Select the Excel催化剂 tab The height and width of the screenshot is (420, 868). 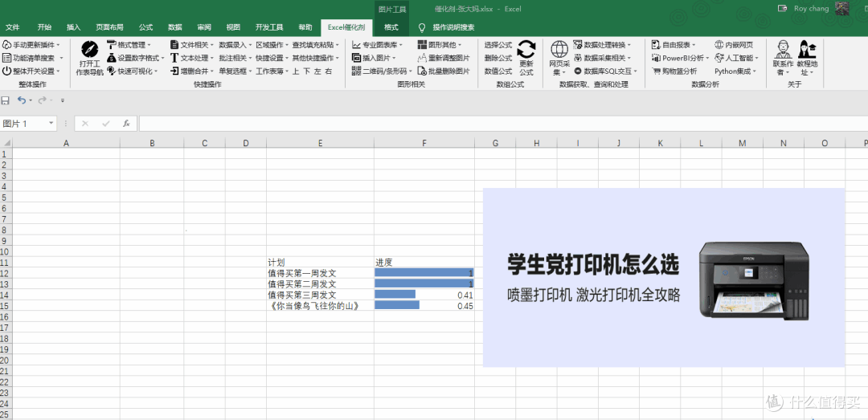(346, 27)
